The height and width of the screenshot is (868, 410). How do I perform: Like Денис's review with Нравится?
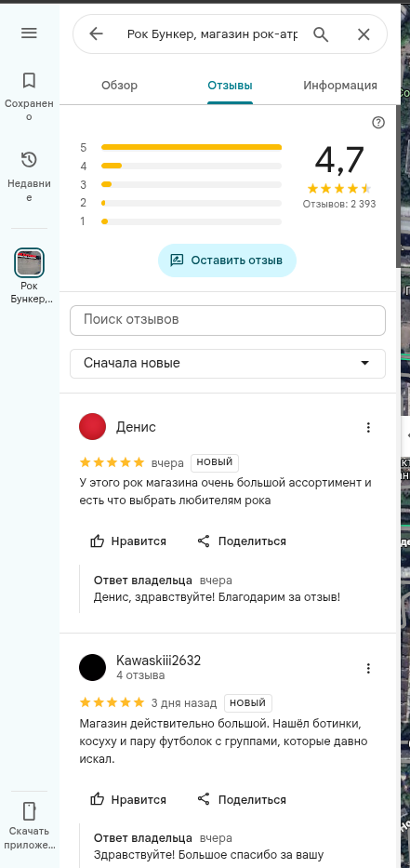(x=128, y=541)
